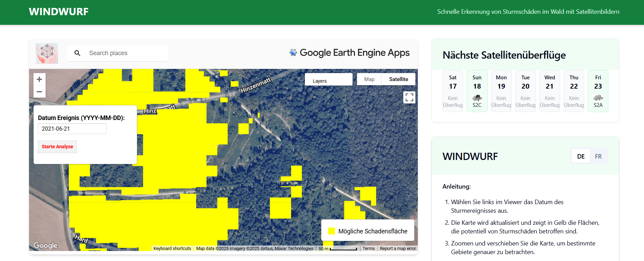Click the Datum Ereignis label
The width and height of the screenshot is (644, 261).
click(x=81, y=118)
